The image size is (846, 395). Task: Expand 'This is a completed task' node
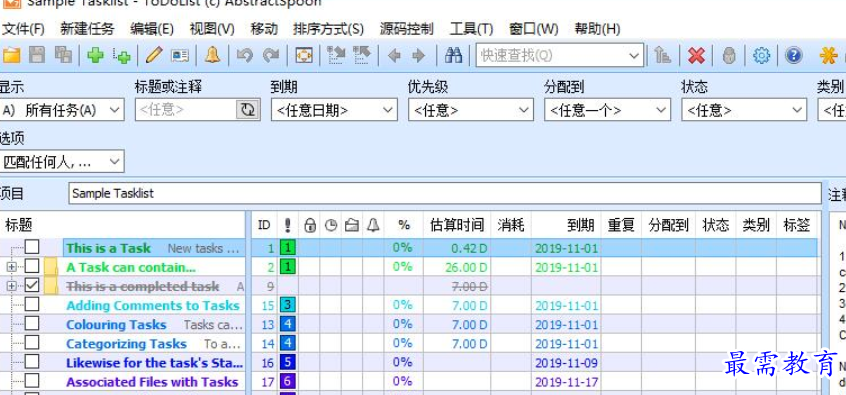click(11, 286)
